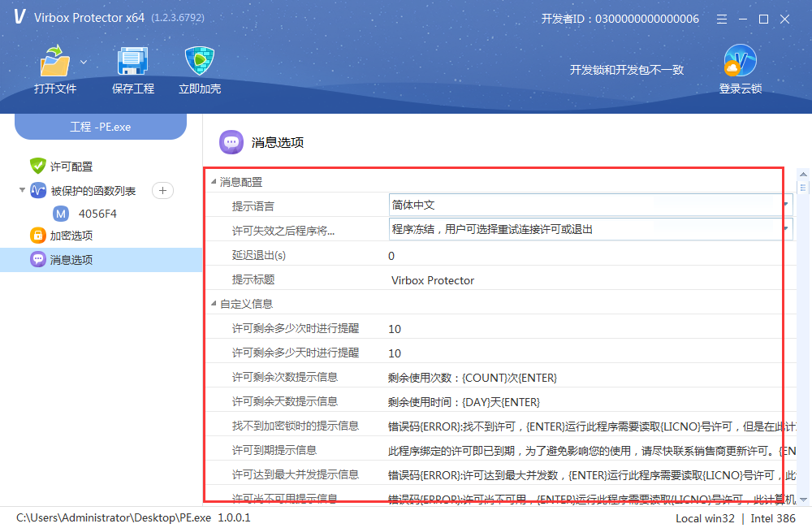This screenshot has width=812, height=528.
Task: Edit the 找不到加密锁时的提示信息 message field
Action: point(592,426)
